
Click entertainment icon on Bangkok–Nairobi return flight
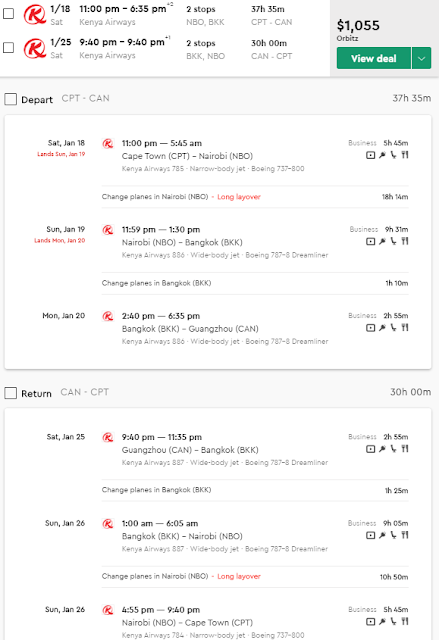(x=370, y=535)
